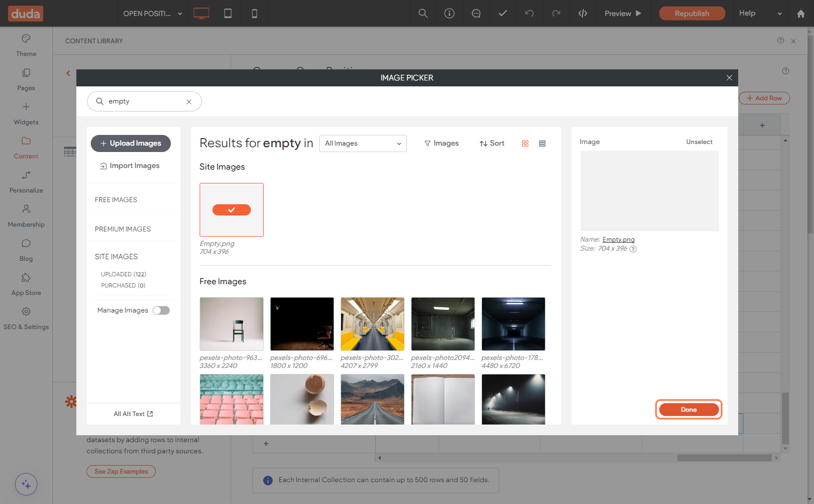Switch to list view layout icon
Image resolution: width=814 pixels, height=504 pixels.
[542, 143]
